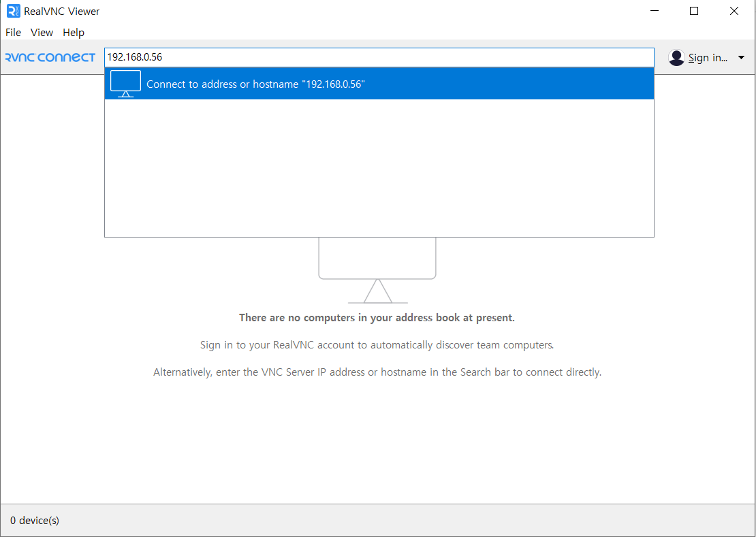756x537 pixels.
Task: Open the View menu
Action: pos(42,32)
